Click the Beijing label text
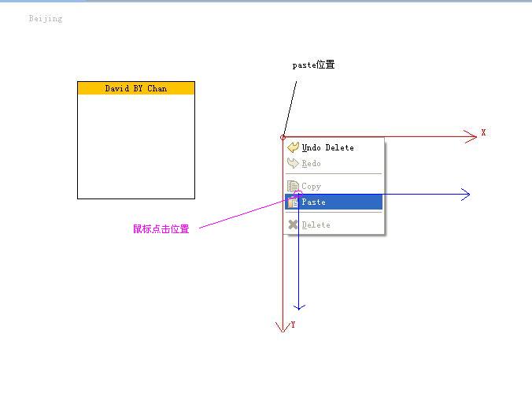Screen dimensions: 532x397 pyautogui.click(x=46, y=19)
